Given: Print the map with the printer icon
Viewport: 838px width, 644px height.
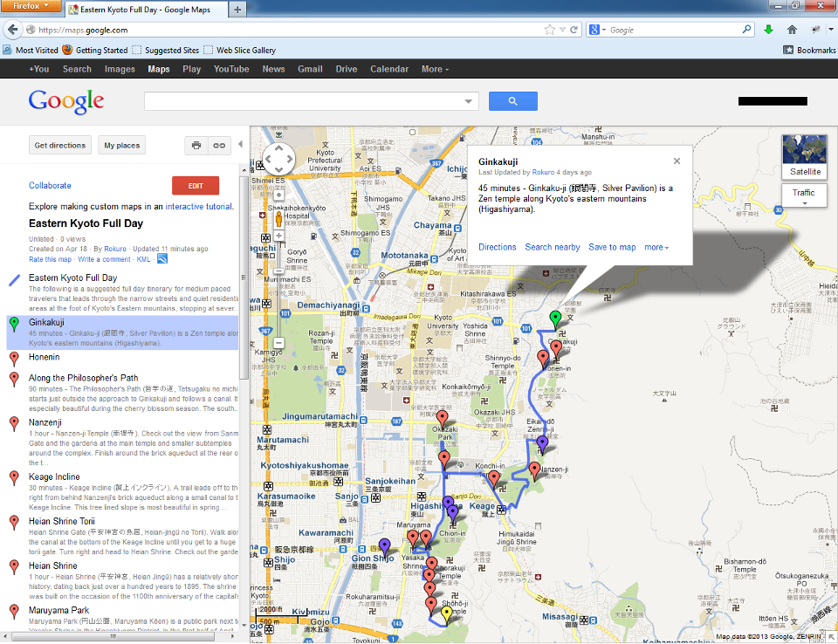Looking at the screenshot, I should pyautogui.click(x=196, y=146).
